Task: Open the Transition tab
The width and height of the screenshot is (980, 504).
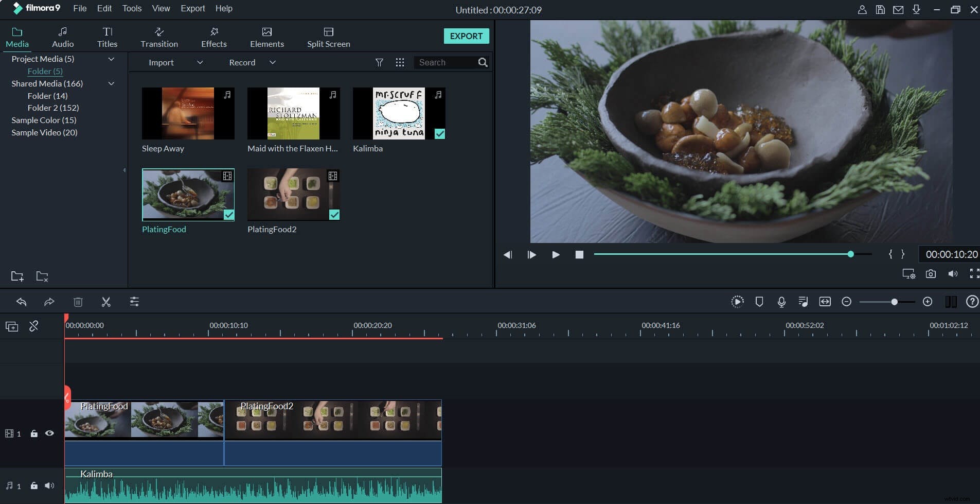Action: coord(159,36)
